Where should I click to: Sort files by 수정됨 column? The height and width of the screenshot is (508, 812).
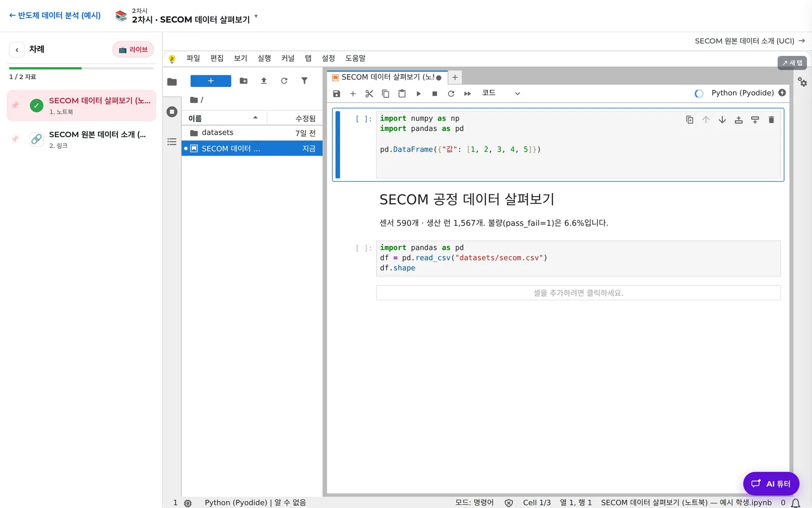tap(295, 118)
